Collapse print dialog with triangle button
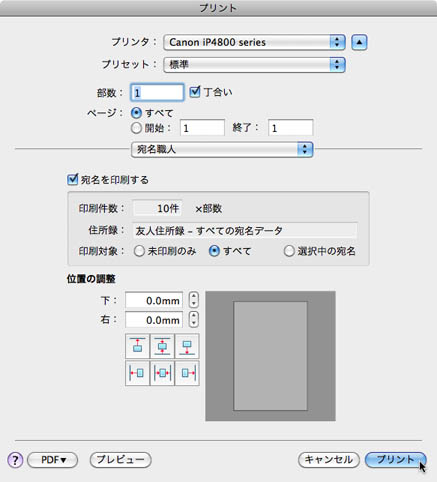This screenshot has height=482, width=437. coord(359,42)
